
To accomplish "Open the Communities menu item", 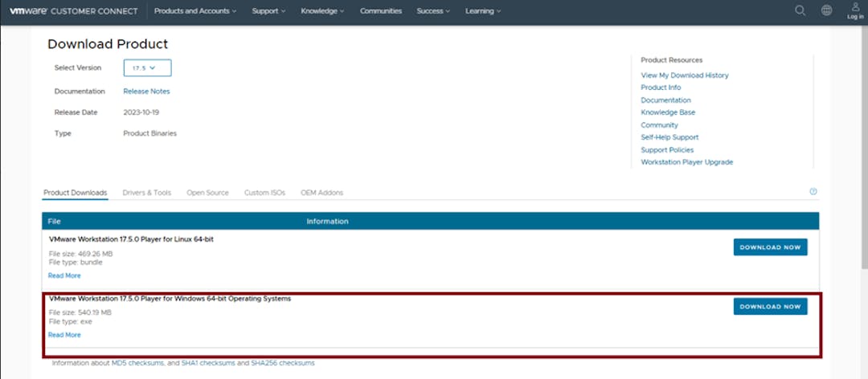I will tap(381, 11).
